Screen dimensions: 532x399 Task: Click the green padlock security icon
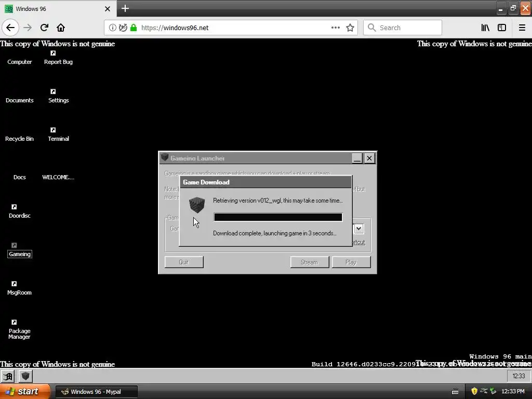[134, 28]
